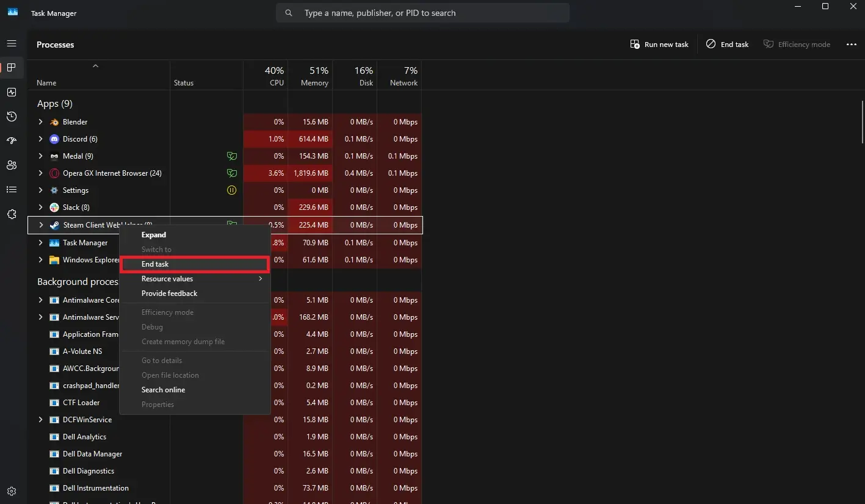Open App history in sidebar
The height and width of the screenshot is (504, 865).
(11, 117)
